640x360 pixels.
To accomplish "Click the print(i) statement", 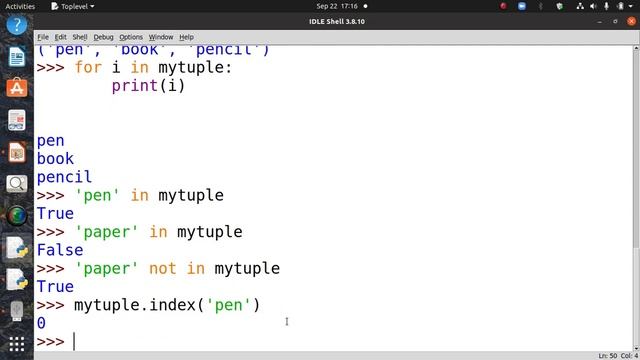I will [149, 86].
